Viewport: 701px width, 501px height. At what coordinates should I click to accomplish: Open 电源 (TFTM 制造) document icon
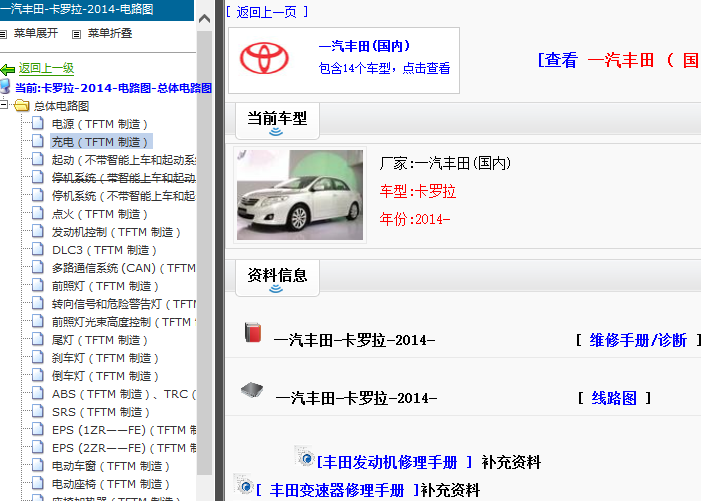click(x=38, y=123)
